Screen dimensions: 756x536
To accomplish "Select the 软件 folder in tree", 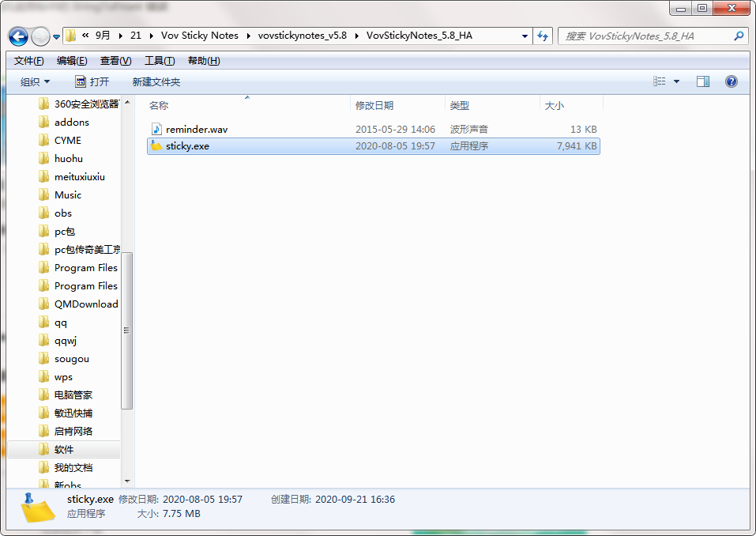I will point(64,450).
